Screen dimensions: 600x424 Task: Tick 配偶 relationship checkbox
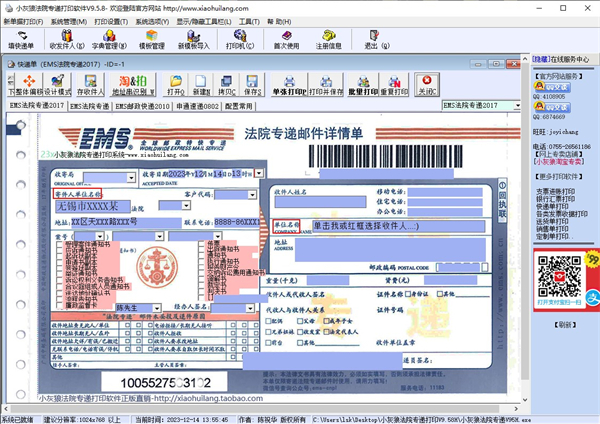coord(268,321)
